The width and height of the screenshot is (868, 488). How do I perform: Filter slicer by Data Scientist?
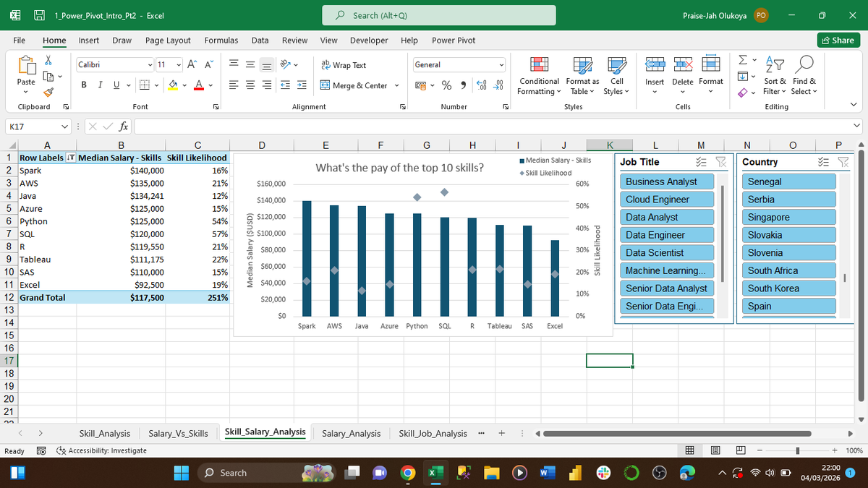click(x=668, y=252)
